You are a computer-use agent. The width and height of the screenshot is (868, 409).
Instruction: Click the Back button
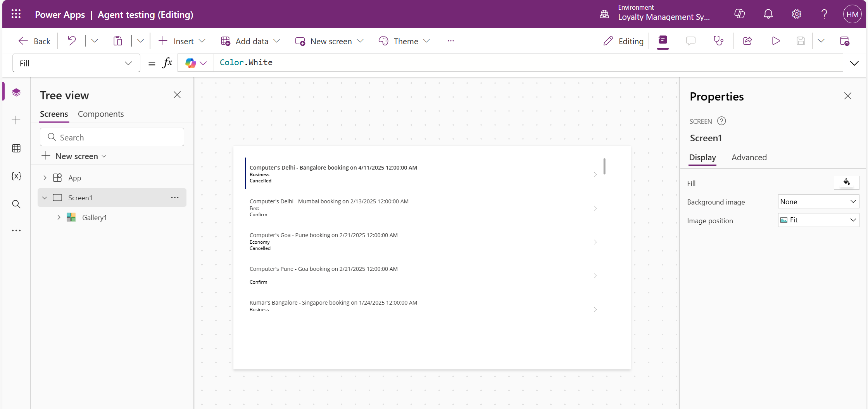35,41
